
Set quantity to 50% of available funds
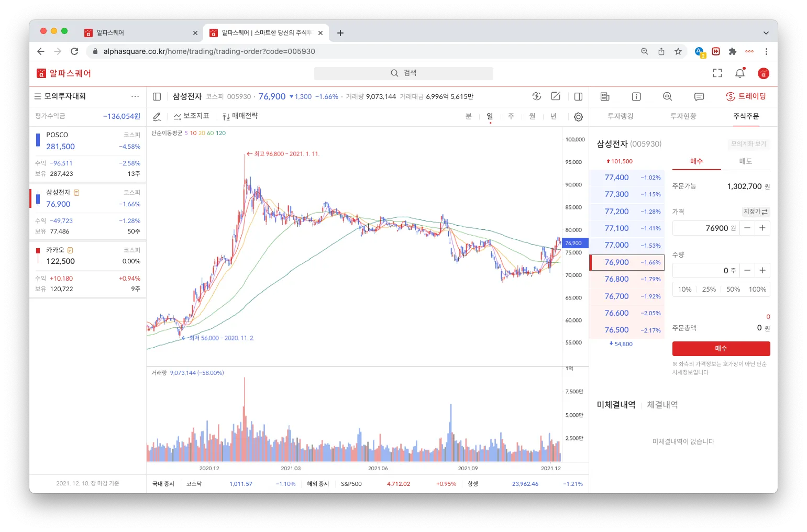click(733, 290)
